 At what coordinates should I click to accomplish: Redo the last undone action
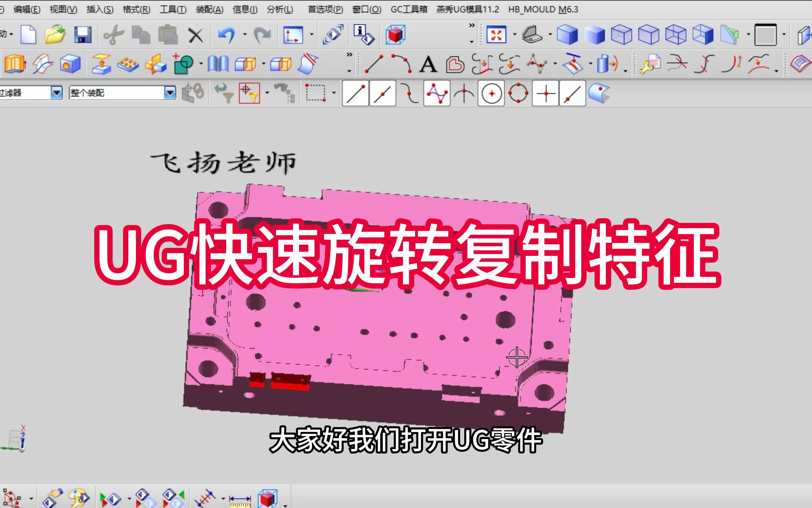click(262, 35)
